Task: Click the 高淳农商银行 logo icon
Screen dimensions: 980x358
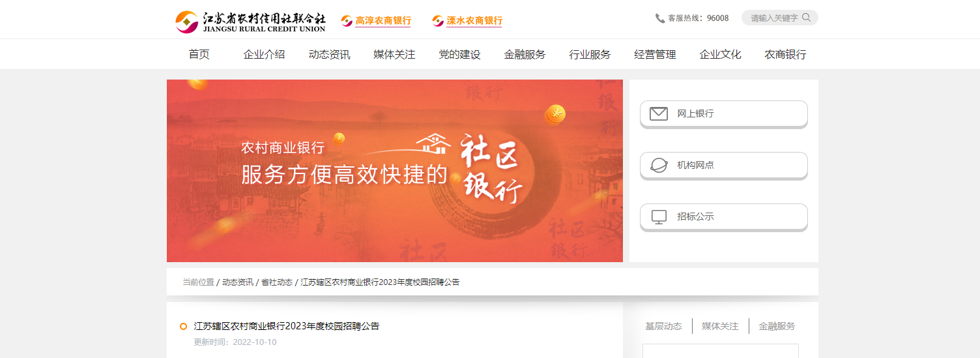Action: [x=347, y=21]
